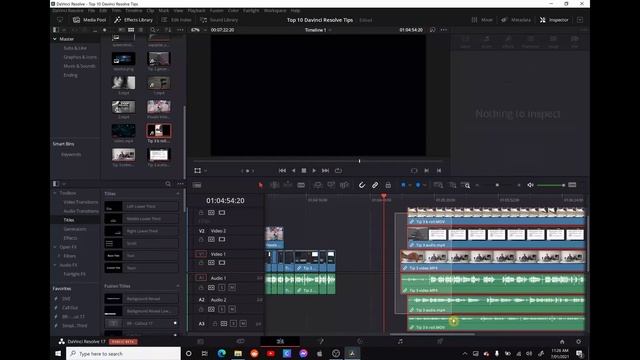Toggle loop playback
Image resolution: width=640 pixels, height=360 pixels.
coord(338,171)
